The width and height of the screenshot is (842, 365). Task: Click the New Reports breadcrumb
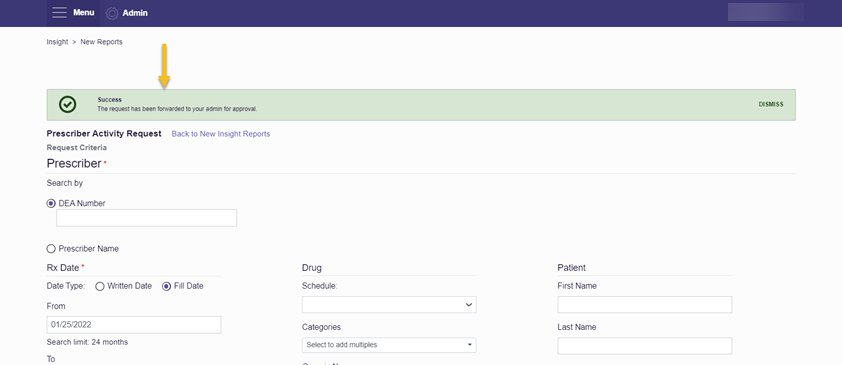pos(101,42)
